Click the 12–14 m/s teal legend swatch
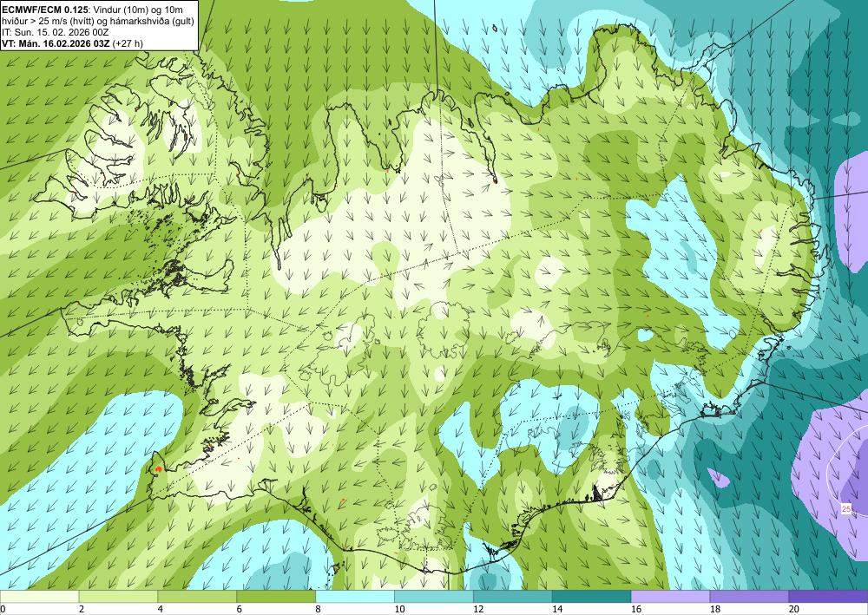 tap(513, 597)
